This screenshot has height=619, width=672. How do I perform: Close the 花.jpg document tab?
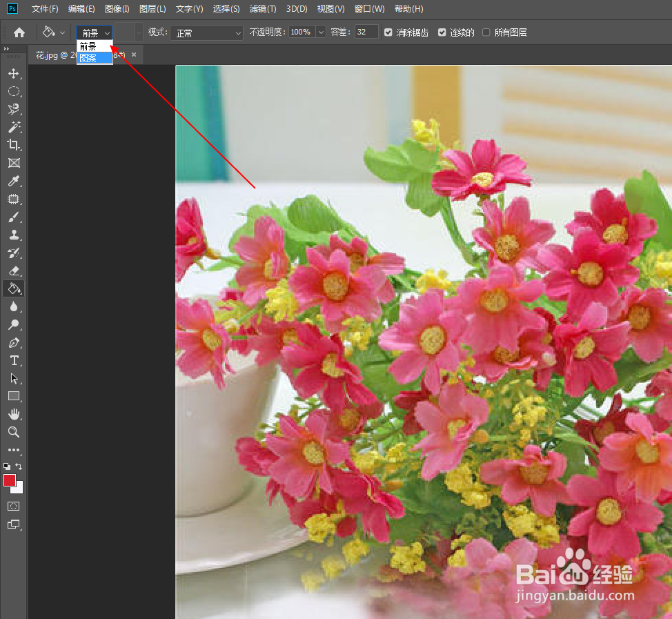[134, 55]
